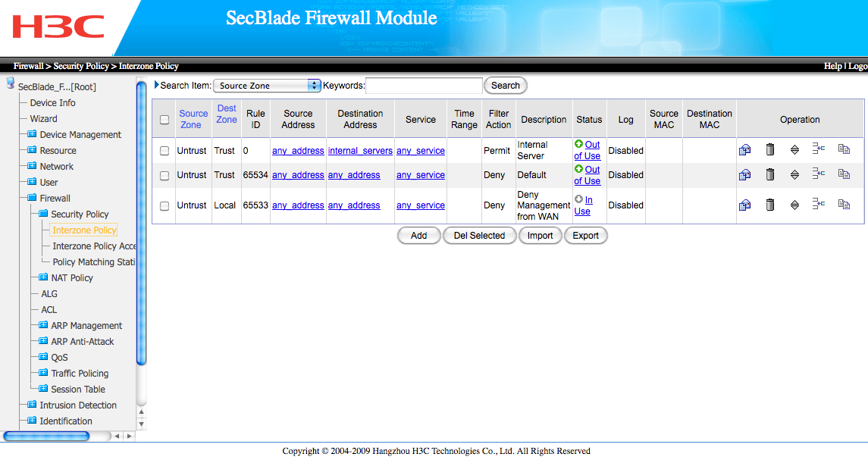Click the any_address source link for rule 65533
Screen dimensions: 868x457
tap(299, 206)
